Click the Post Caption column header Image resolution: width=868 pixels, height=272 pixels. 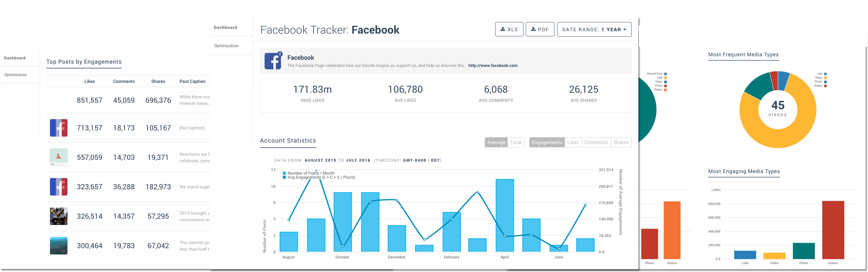[193, 81]
